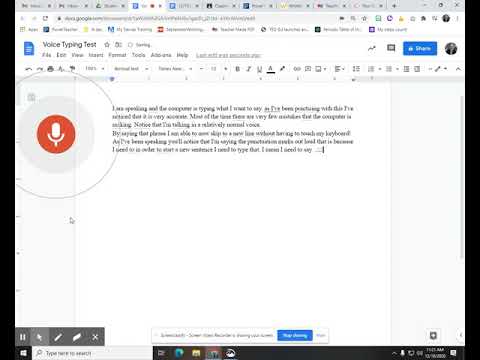Open the last edit history link

tap(228, 55)
